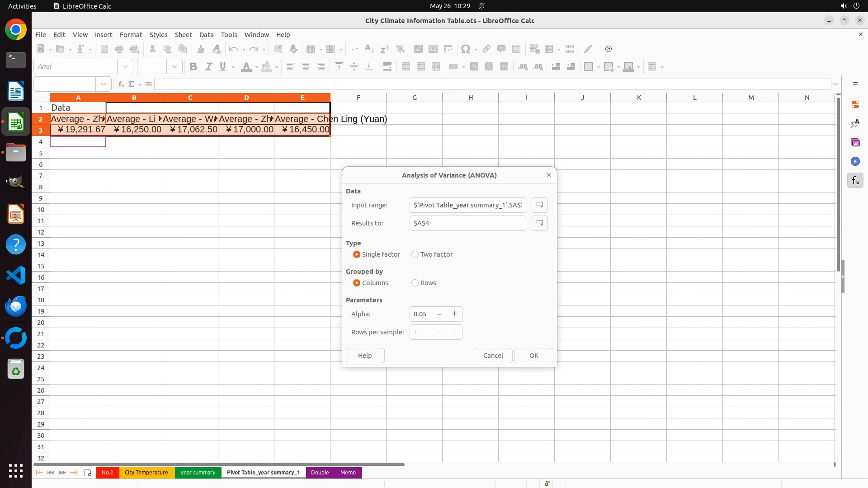
Task: Click the Help button in ANOVA dialog
Action: point(365,356)
